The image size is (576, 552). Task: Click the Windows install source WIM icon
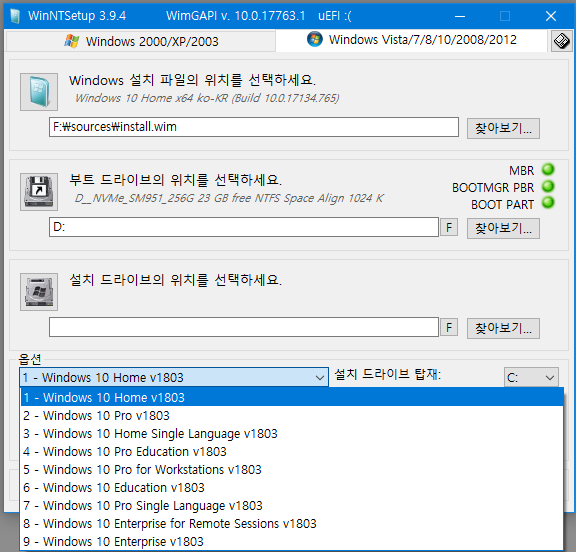pyautogui.click(x=39, y=92)
